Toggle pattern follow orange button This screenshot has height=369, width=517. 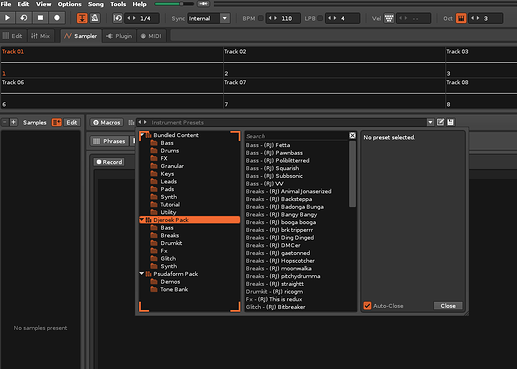click(x=82, y=18)
